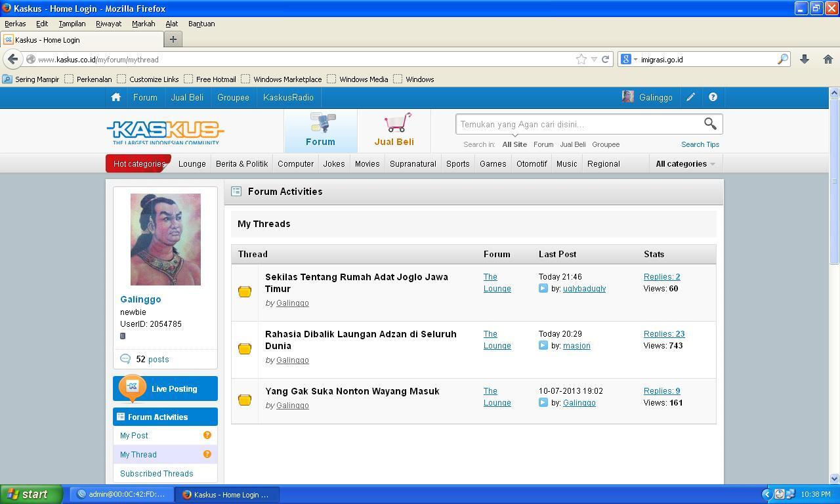Click folder icon of Nonton Wayang thread
The height and width of the screenshot is (504, 840).
[x=245, y=400]
